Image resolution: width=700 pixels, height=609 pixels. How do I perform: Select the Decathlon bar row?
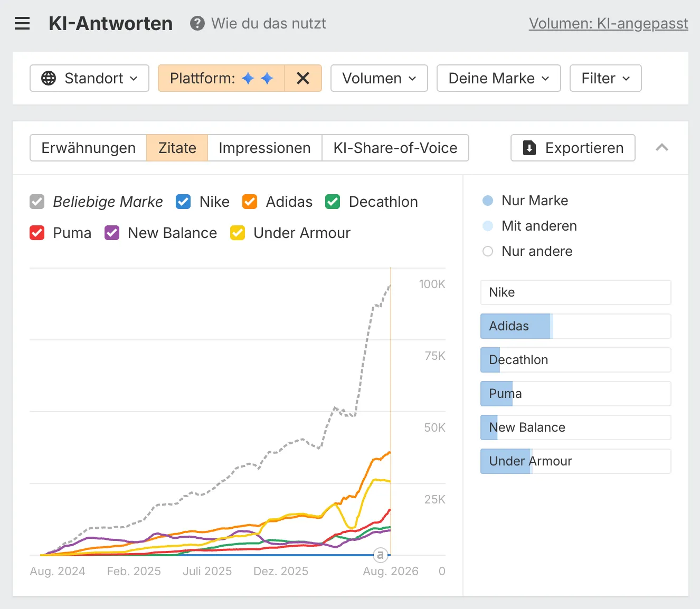click(576, 360)
